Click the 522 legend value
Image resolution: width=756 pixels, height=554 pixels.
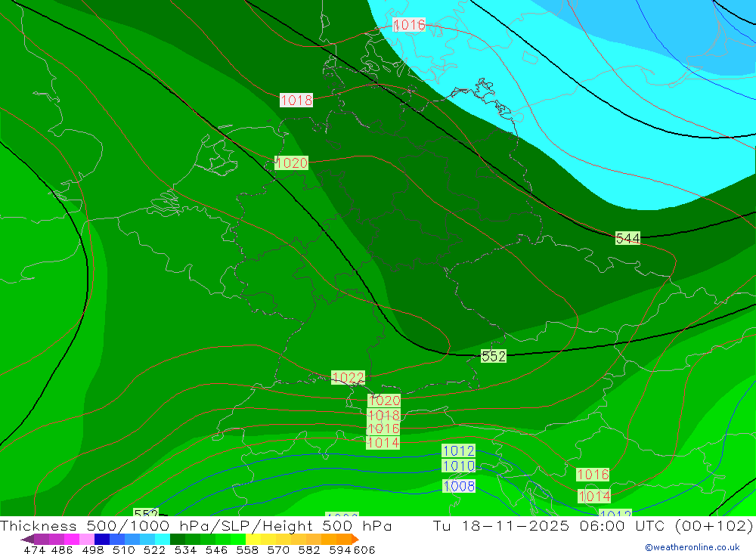(x=155, y=550)
